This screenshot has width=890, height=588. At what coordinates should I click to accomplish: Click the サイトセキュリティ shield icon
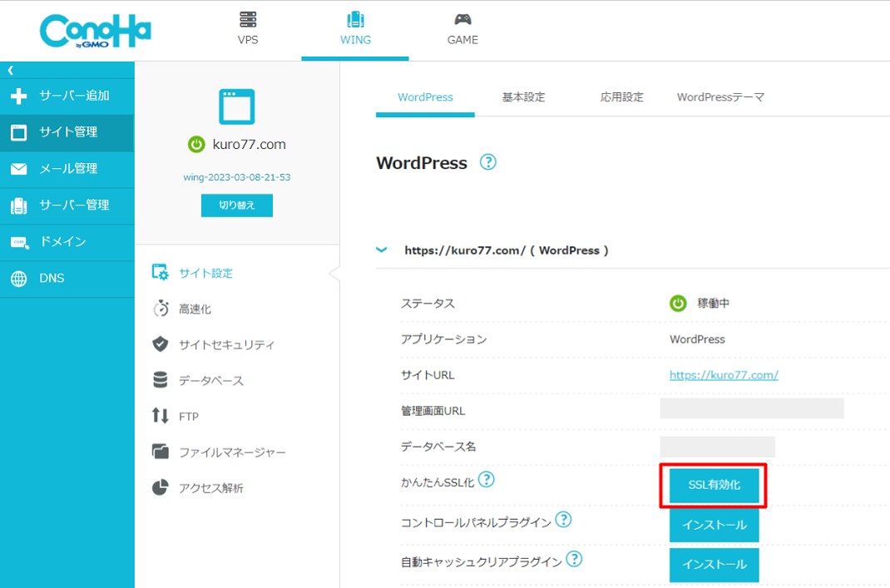click(x=160, y=344)
